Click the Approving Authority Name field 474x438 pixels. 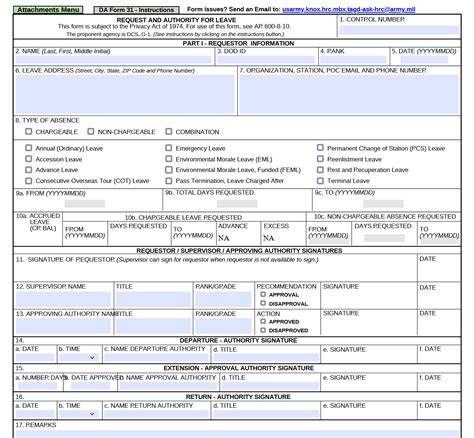pyautogui.click(x=63, y=326)
